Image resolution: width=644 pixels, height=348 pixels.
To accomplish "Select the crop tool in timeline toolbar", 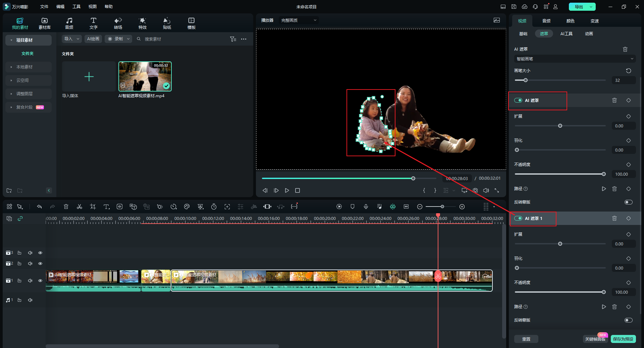I will [93, 207].
